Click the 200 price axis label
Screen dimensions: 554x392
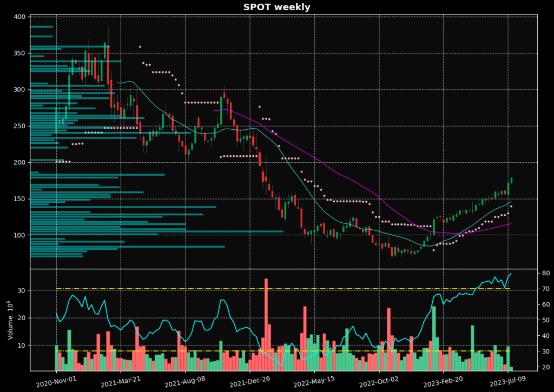coord(20,162)
